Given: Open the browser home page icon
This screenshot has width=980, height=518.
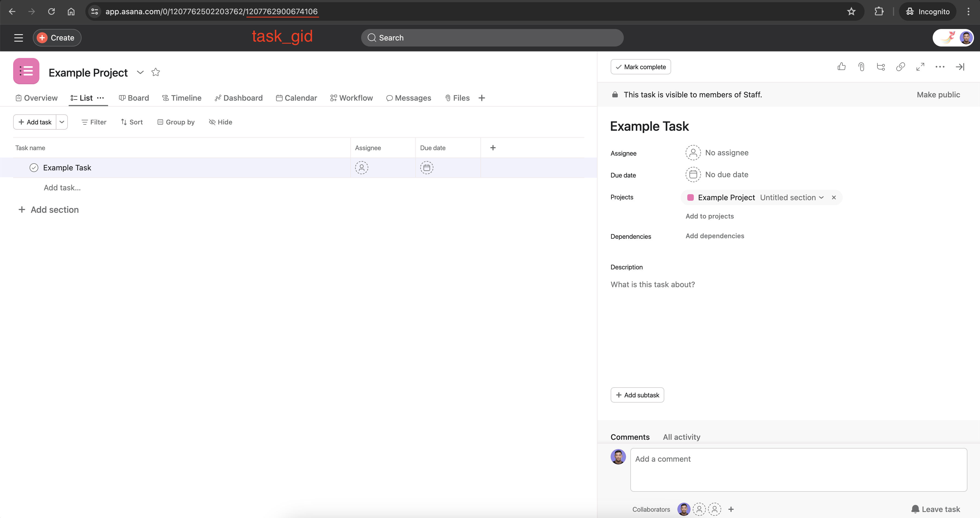Looking at the screenshot, I should point(71,11).
